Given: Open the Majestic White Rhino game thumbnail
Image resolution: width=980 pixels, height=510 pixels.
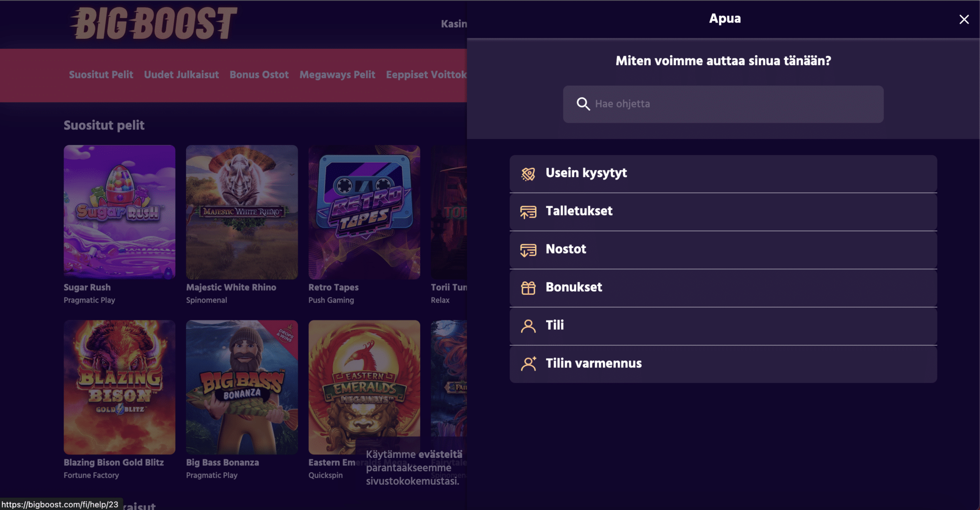Looking at the screenshot, I should pos(242,212).
